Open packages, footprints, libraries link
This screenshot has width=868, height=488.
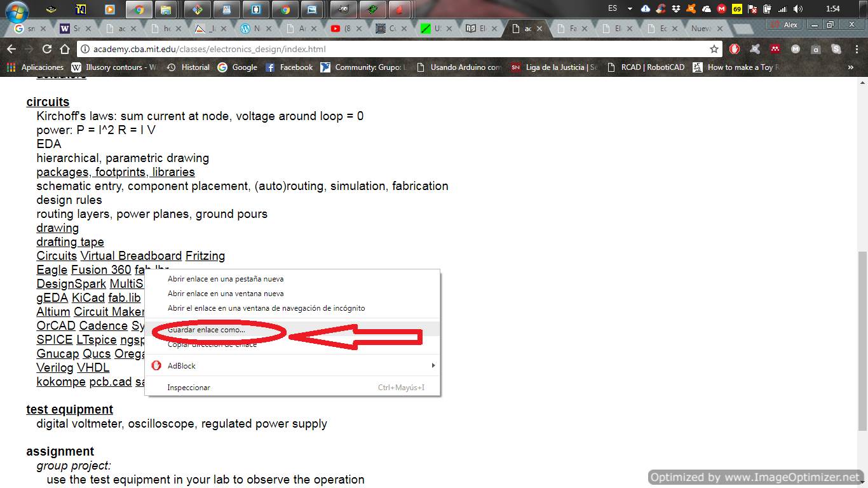[116, 172]
